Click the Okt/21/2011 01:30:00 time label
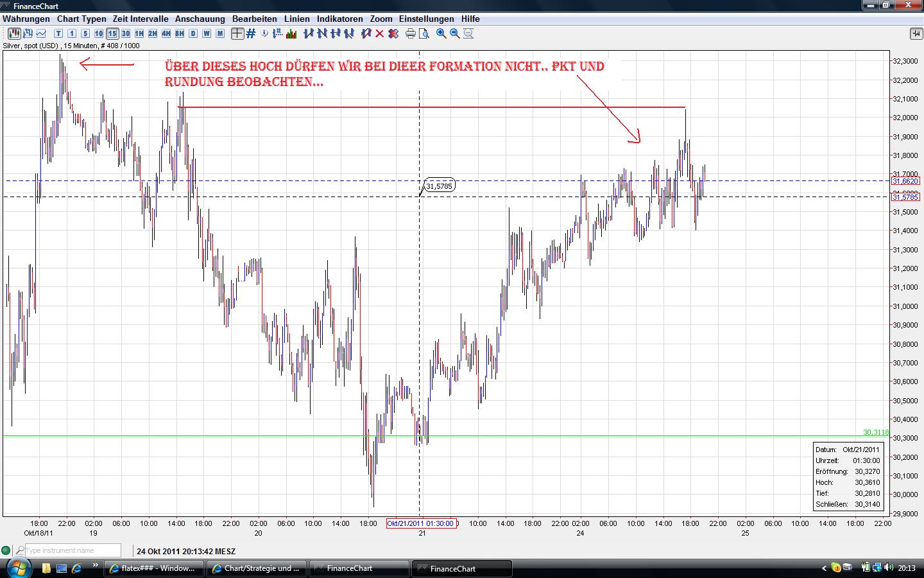Image resolution: width=924 pixels, height=578 pixels. (422, 523)
